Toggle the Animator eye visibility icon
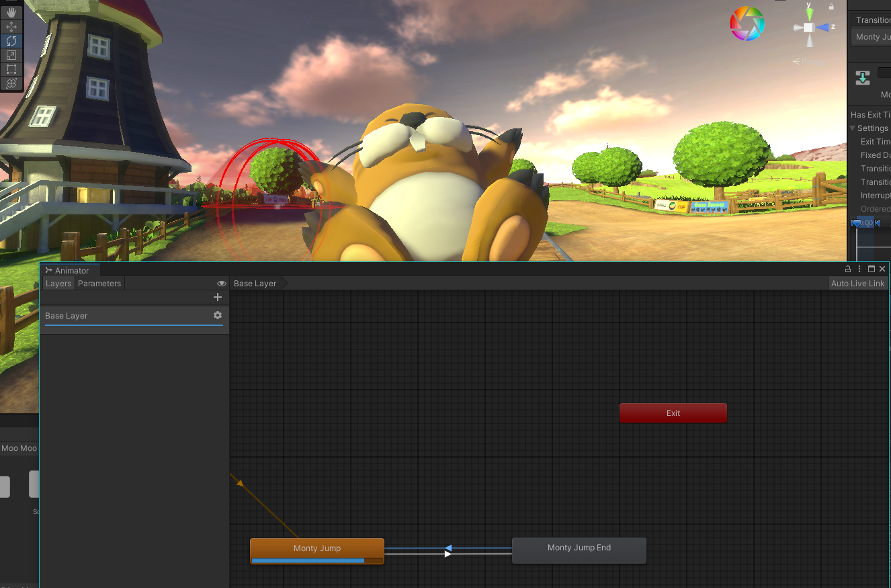Image resolution: width=891 pixels, height=588 pixels. pos(221,284)
